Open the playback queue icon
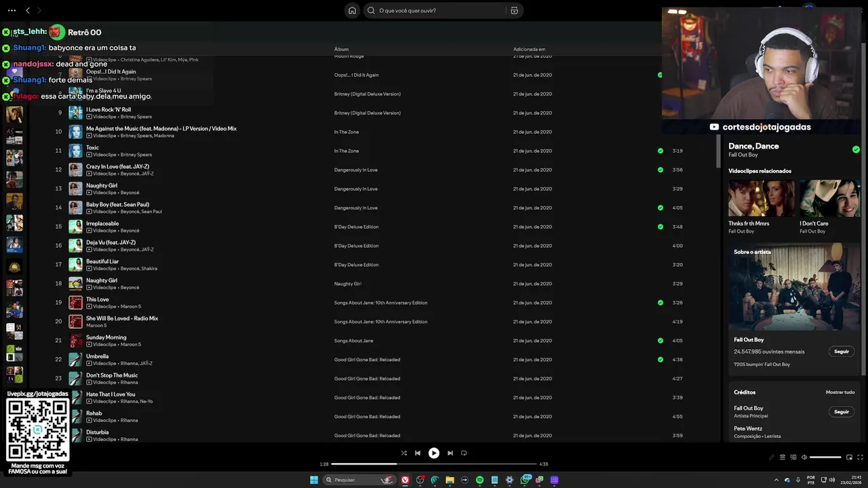Screen dimensions: 868x488 tap(782, 457)
